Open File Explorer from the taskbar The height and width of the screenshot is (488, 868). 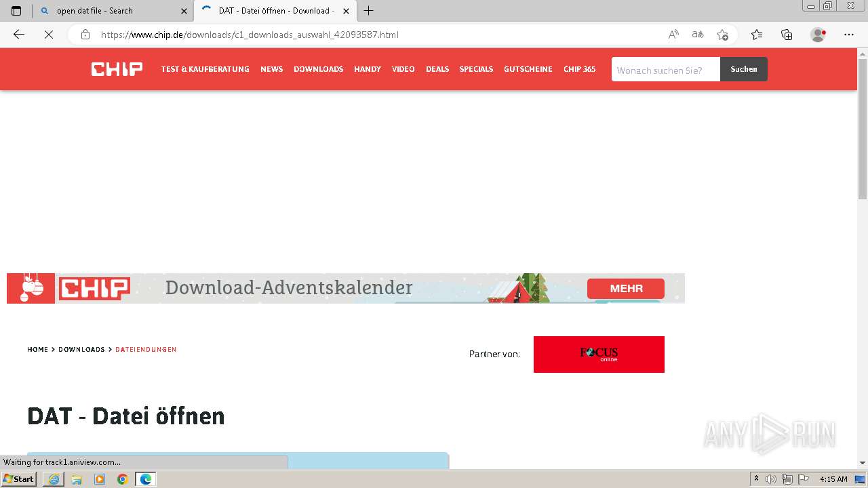click(77, 479)
